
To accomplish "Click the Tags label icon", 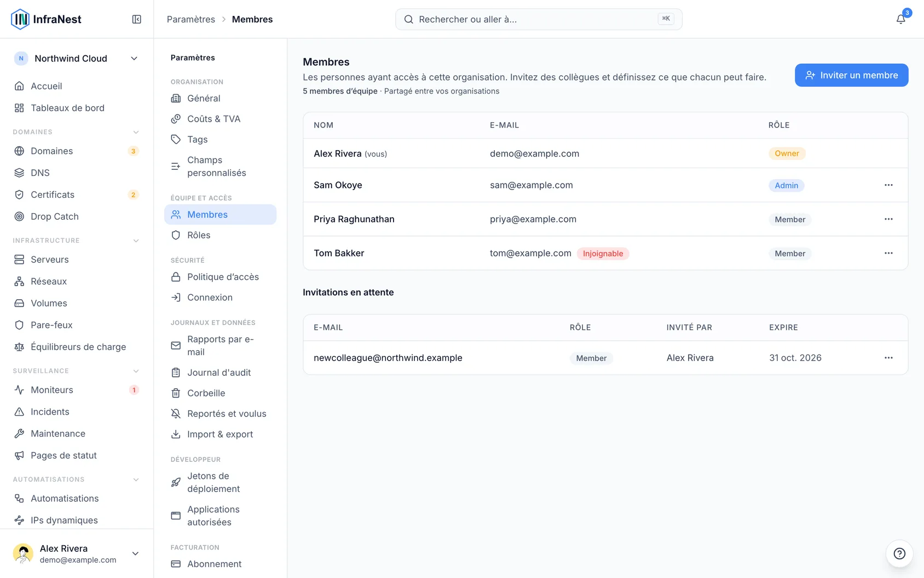I will (176, 139).
